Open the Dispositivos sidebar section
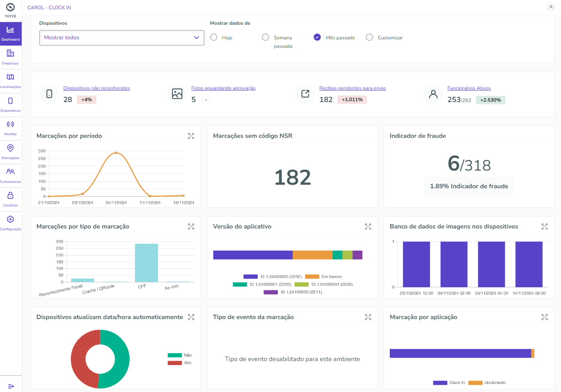Screen dimensions: 561x392 click(11, 105)
